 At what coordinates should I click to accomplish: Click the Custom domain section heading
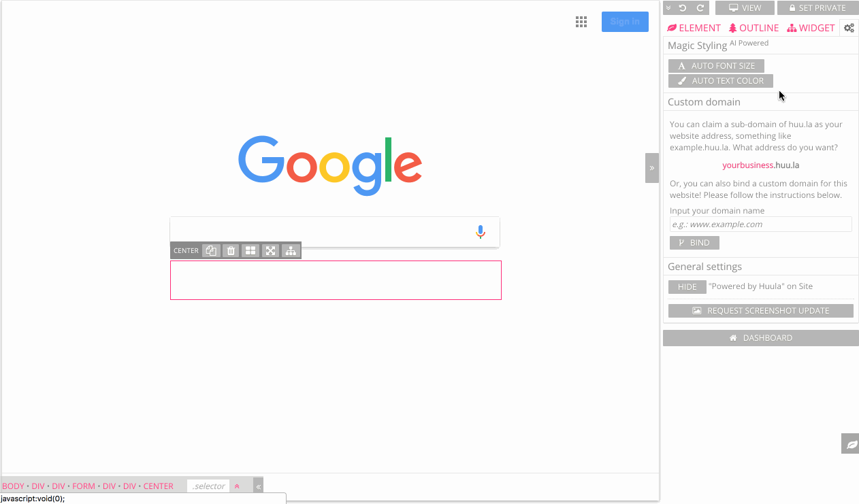pyautogui.click(x=704, y=102)
